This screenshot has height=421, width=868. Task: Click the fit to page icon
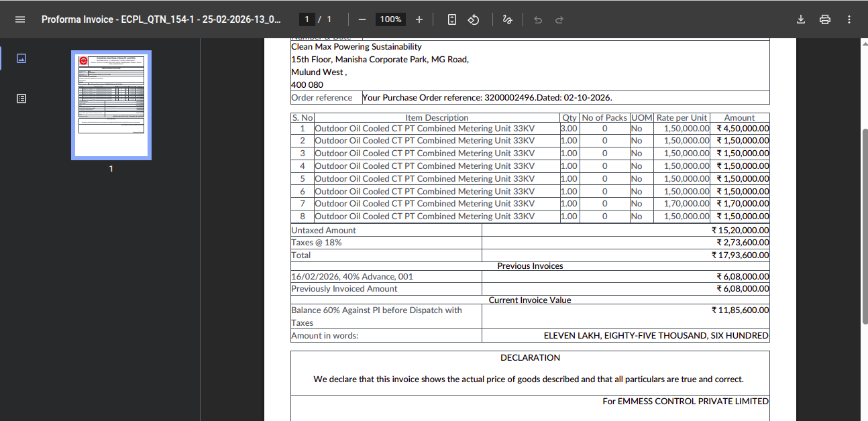pos(452,19)
